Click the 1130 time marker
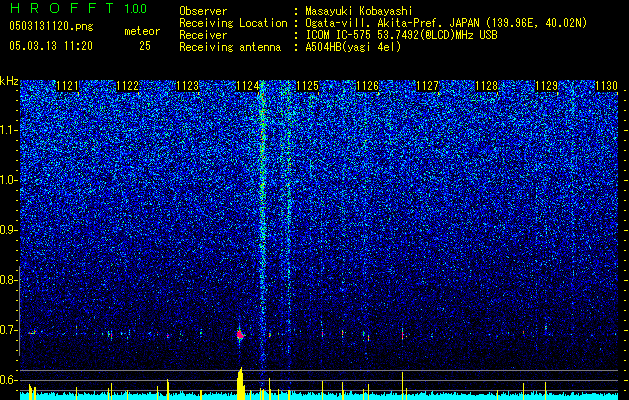Viewport: 629px width, 400px height. (606, 86)
